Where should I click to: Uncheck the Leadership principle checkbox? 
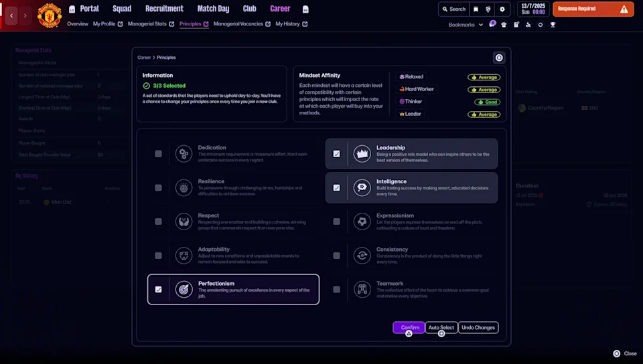tap(337, 154)
